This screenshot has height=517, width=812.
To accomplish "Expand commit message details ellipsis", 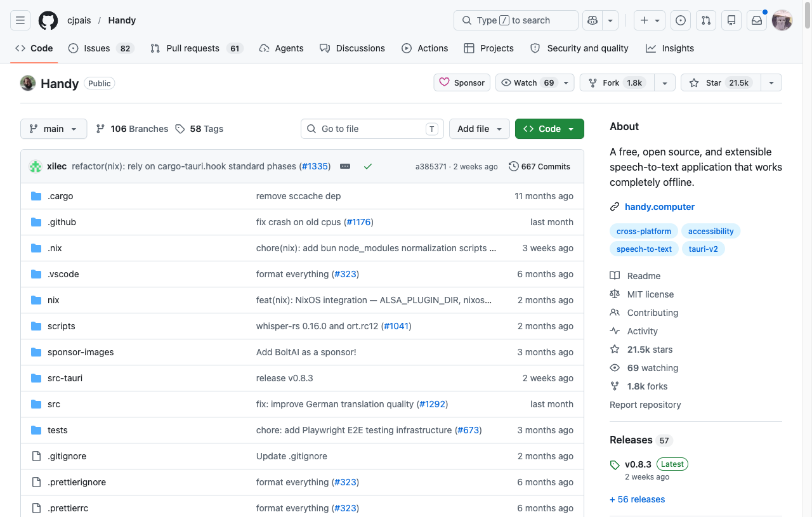I will tap(345, 166).
